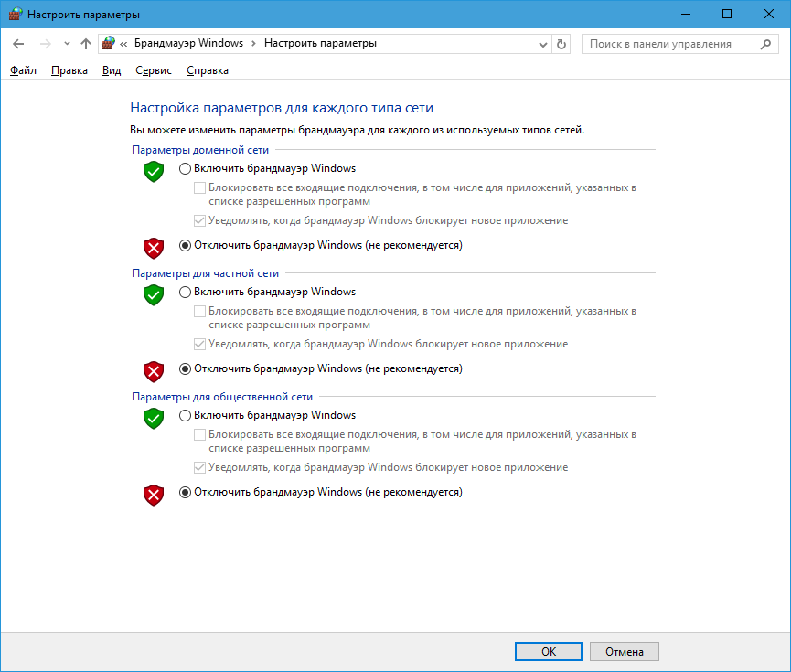
Task: Open the Вид menu
Action: point(112,70)
